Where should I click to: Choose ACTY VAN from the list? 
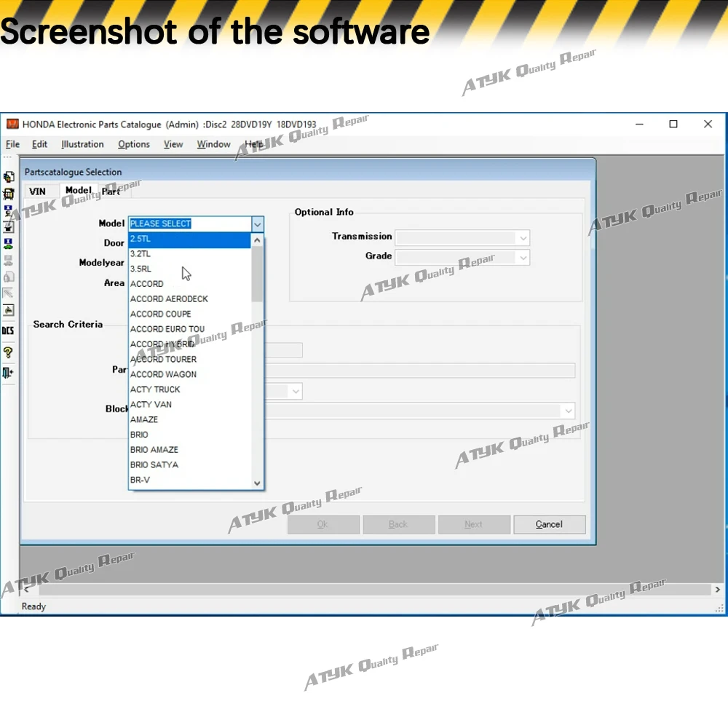point(189,405)
